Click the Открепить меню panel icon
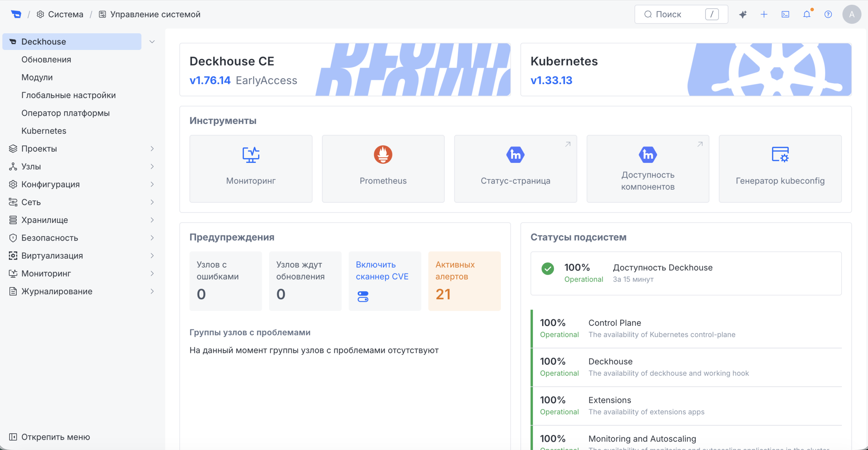The width and height of the screenshot is (868, 450). pos(13,437)
